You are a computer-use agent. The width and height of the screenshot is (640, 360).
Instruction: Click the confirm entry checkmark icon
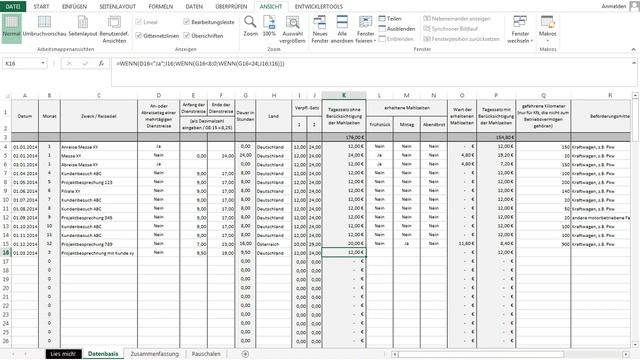click(x=85, y=63)
